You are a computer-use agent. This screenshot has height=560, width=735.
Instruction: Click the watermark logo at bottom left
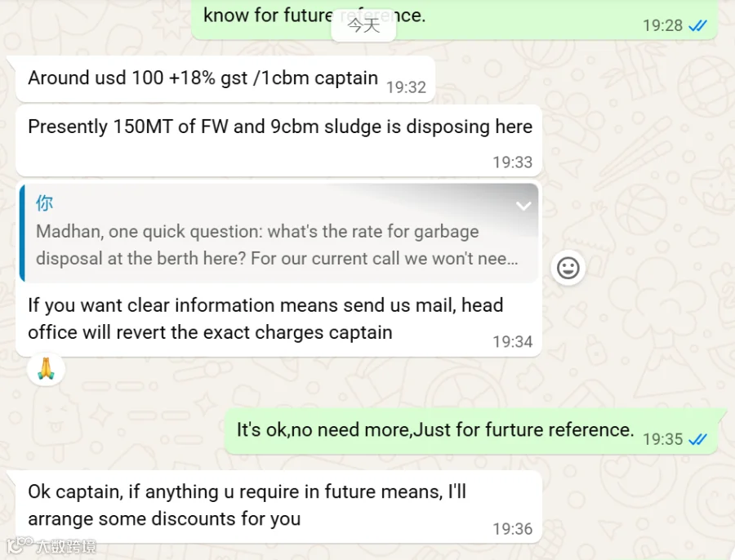tap(51, 545)
